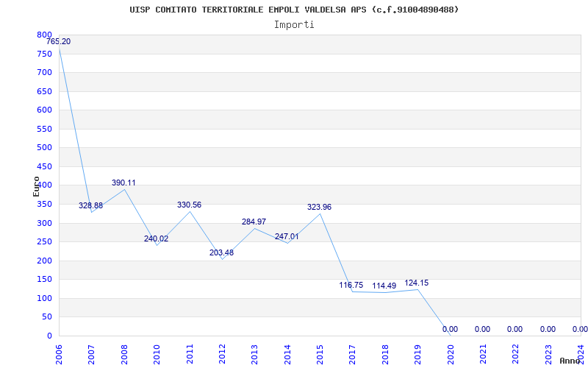588x368 pixels.
Task: Click the y-axis value 200
Action: click(x=44, y=261)
